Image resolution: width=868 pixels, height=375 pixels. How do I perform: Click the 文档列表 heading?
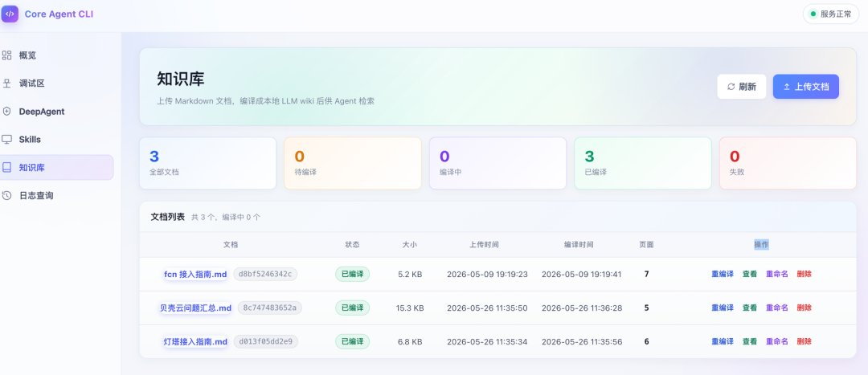click(x=168, y=217)
